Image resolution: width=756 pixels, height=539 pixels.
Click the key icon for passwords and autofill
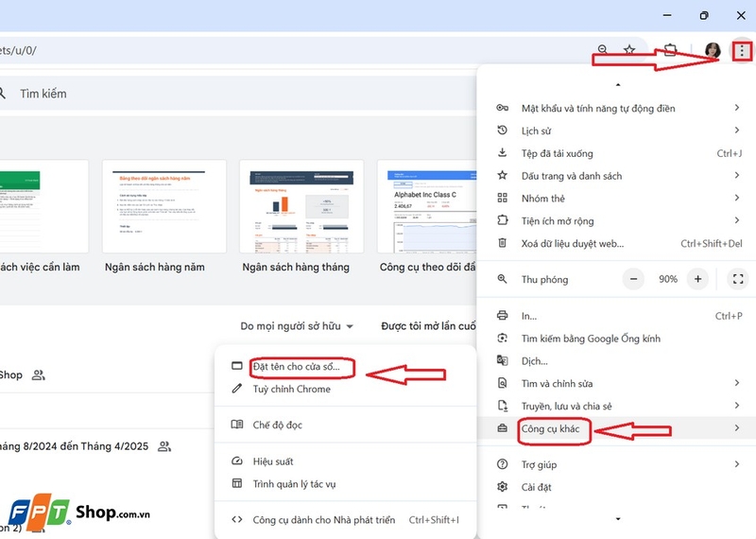(x=503, y=108)
